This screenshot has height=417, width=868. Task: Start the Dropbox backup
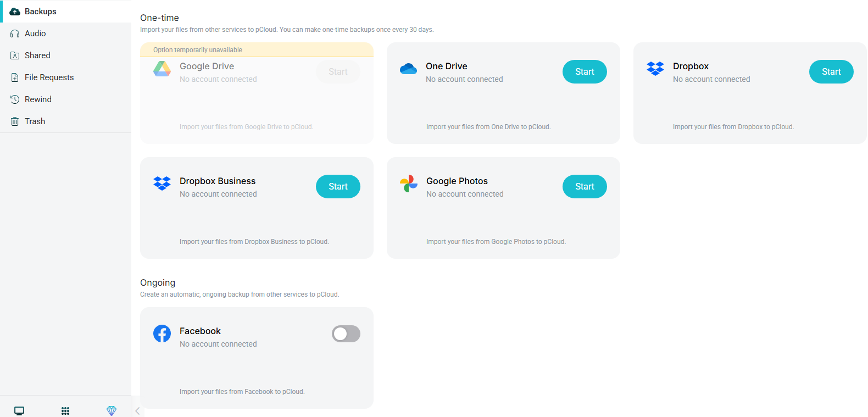click(831, 71)
